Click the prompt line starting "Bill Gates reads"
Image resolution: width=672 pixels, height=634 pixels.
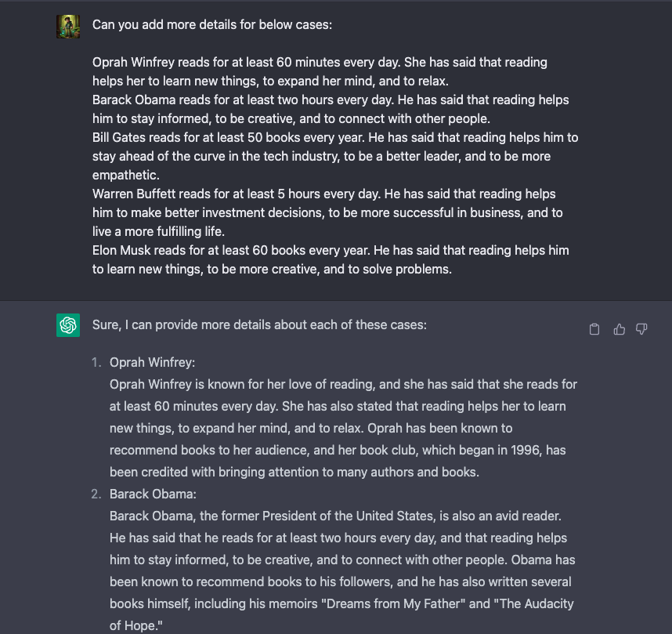coord(335,137)
